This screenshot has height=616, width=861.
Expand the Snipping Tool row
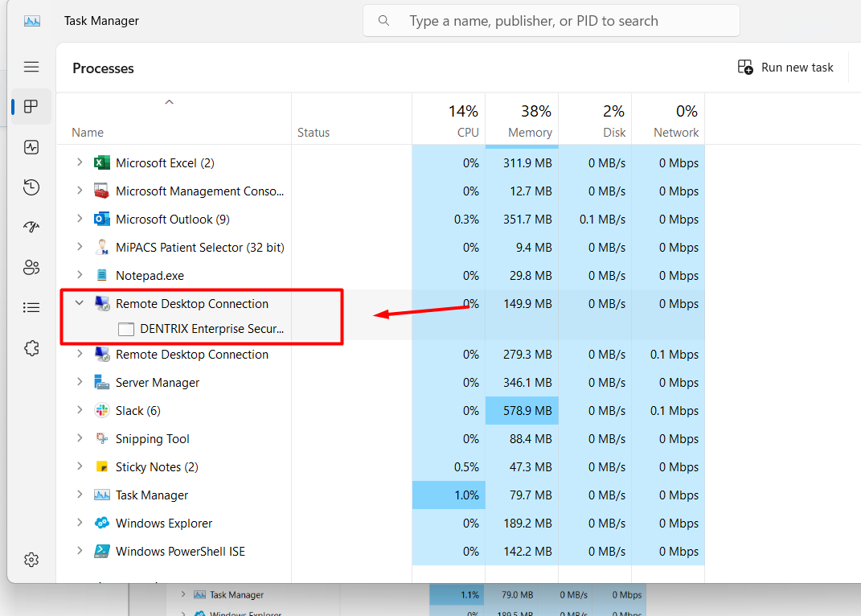(80, 437)
